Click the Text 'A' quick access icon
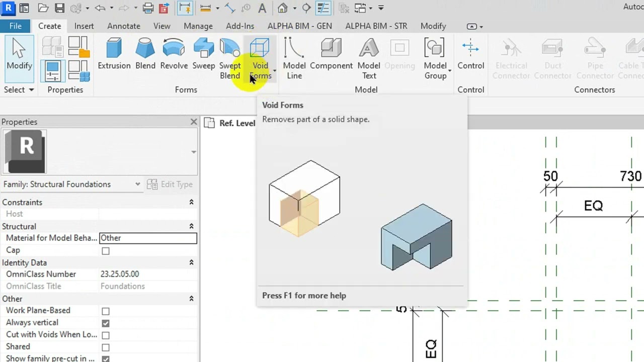The height and width of the screenshot is (362, 644). (x=262, y=8)
